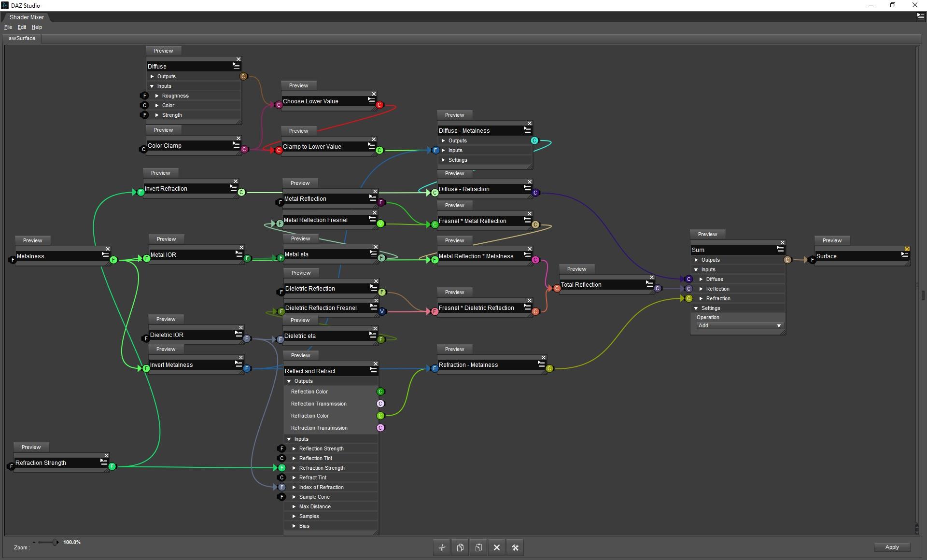Image resolution: width=927 pixels, height=560 pixels.
Task: Open the Help menu
Action: (x=37, y=27)
